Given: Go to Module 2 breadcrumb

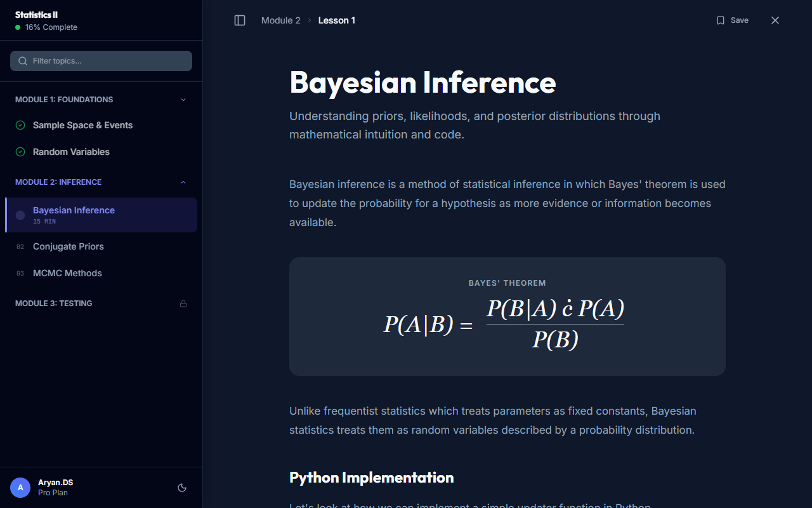Looking at the screenshot, I should pos(281,20).
